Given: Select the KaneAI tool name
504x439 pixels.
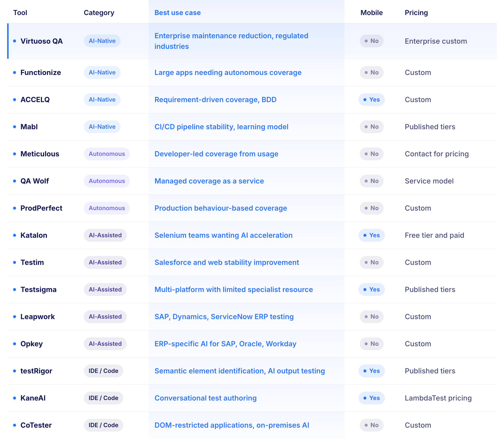Looking at the screenshot, I should point(33,398).
